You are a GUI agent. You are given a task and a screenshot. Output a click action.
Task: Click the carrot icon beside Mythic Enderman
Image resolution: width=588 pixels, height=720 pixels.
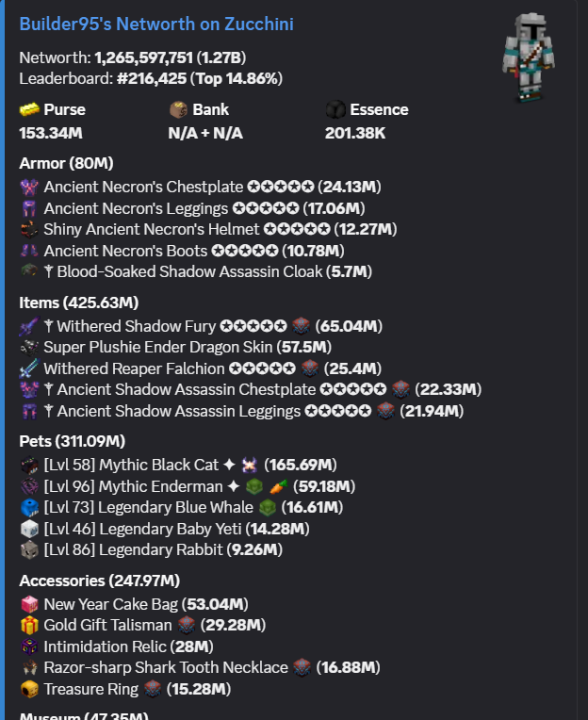point(279,486)
